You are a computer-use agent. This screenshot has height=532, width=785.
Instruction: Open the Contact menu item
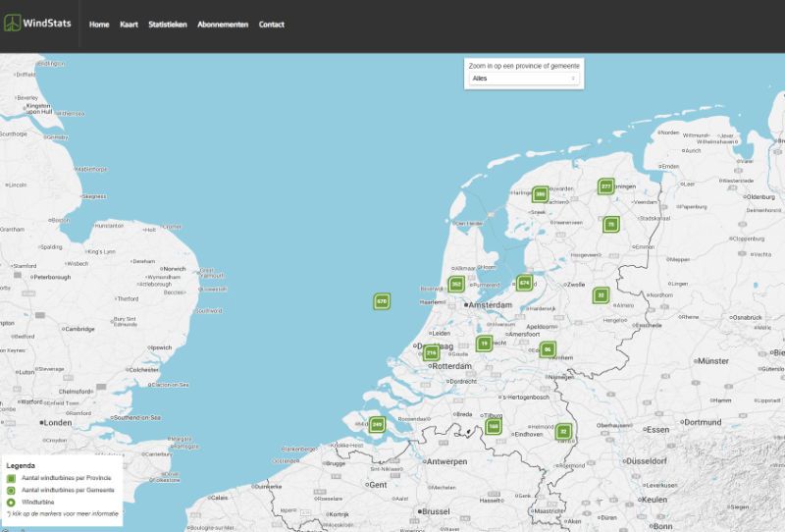coord(272,25)
